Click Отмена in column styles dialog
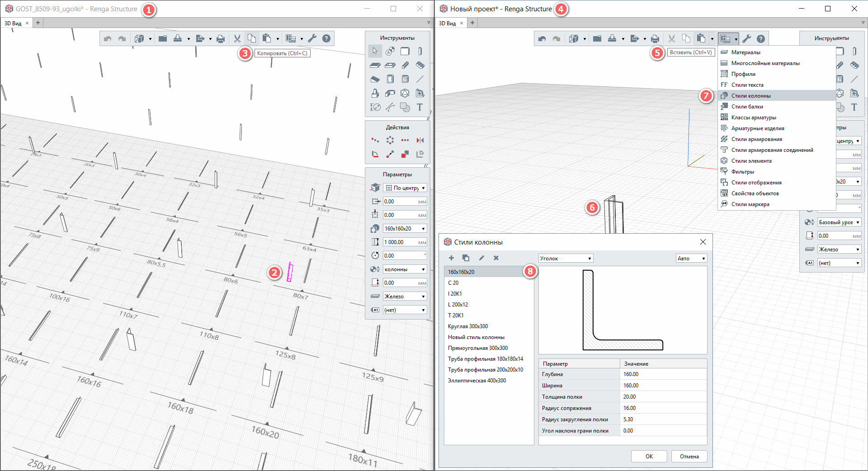The image size is (868, 471). 689,457
